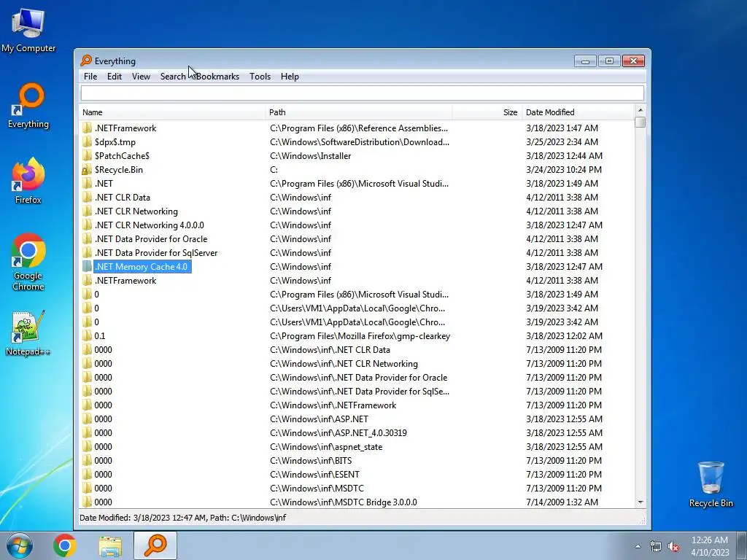Click the vertical scrollbar thumb
The height and width of the screenshot is (560, 747).
(x=640, y=122)
